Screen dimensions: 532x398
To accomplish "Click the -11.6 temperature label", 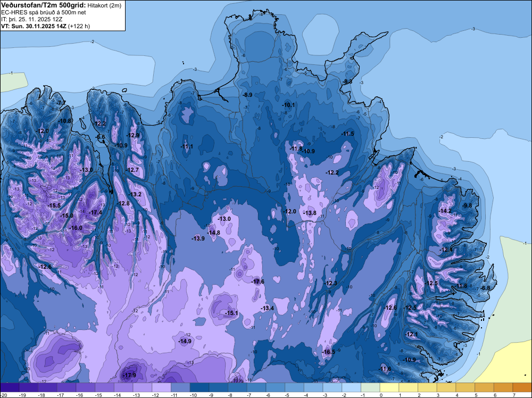I will click(x=385, y=369).
